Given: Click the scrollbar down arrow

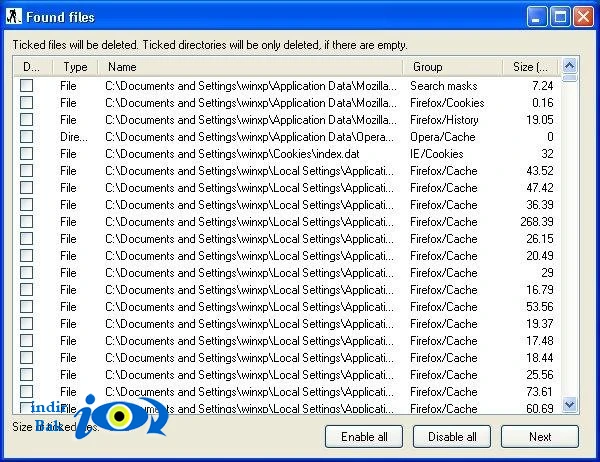Looking at the screenshot, I should [569, 405].
